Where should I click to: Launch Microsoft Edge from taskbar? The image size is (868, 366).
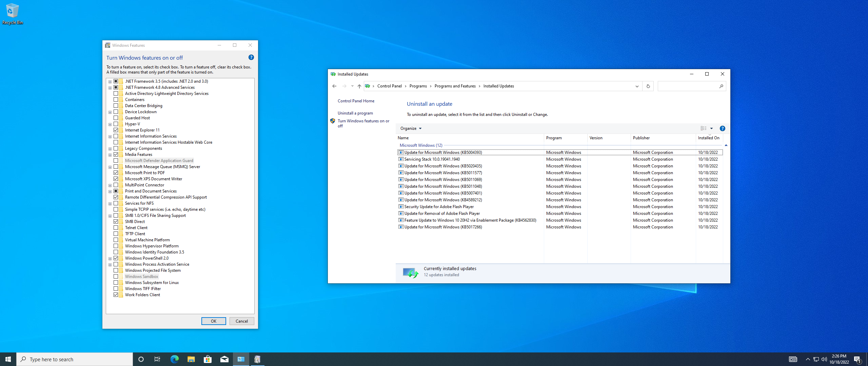click(174, 359)
